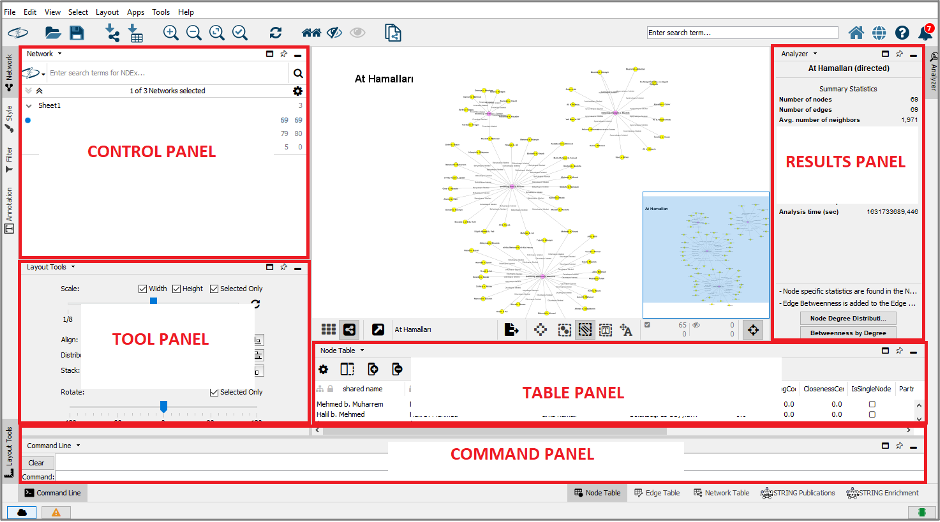
Task: Show table columns selector icon
Action: (347, 369)
